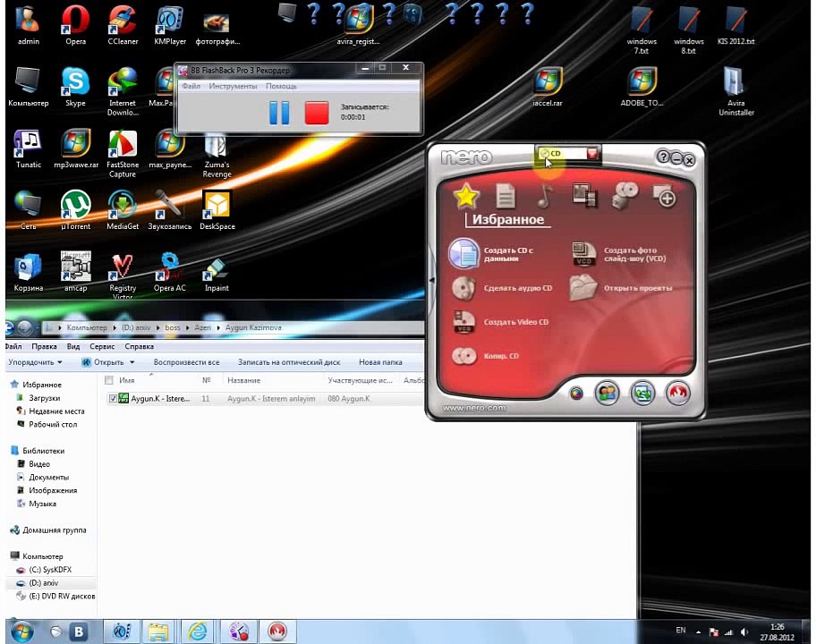816x644 pixels.
Task: Select Nero Extras category plus icon
Action: click(665, 196)
